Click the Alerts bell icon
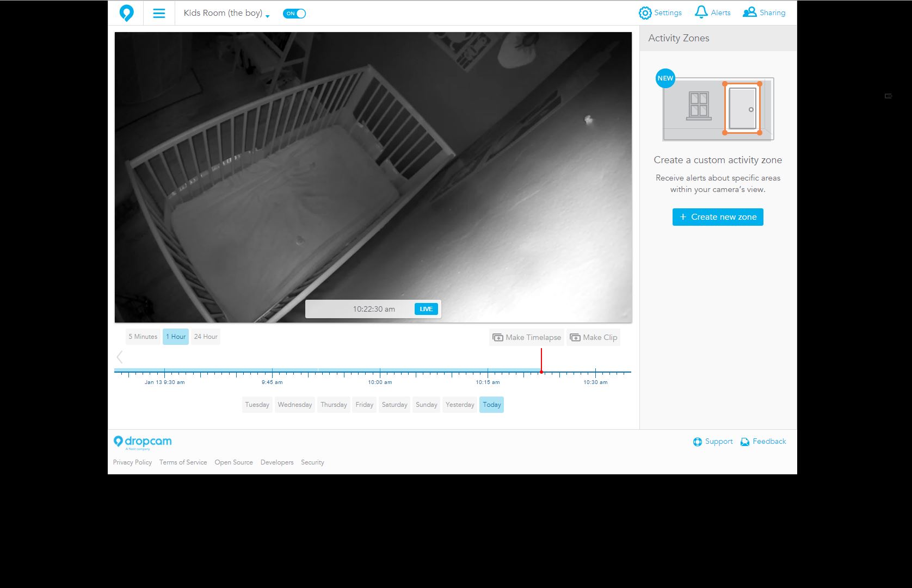 tap(701, 13)
